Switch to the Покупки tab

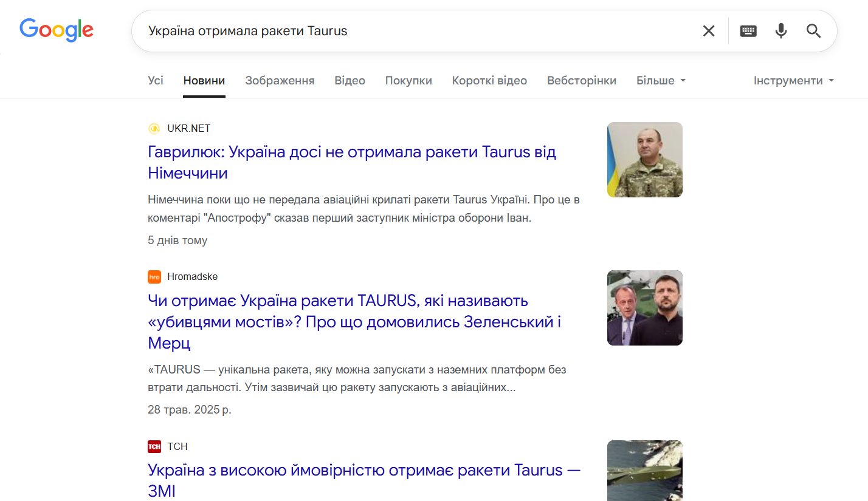408,81
